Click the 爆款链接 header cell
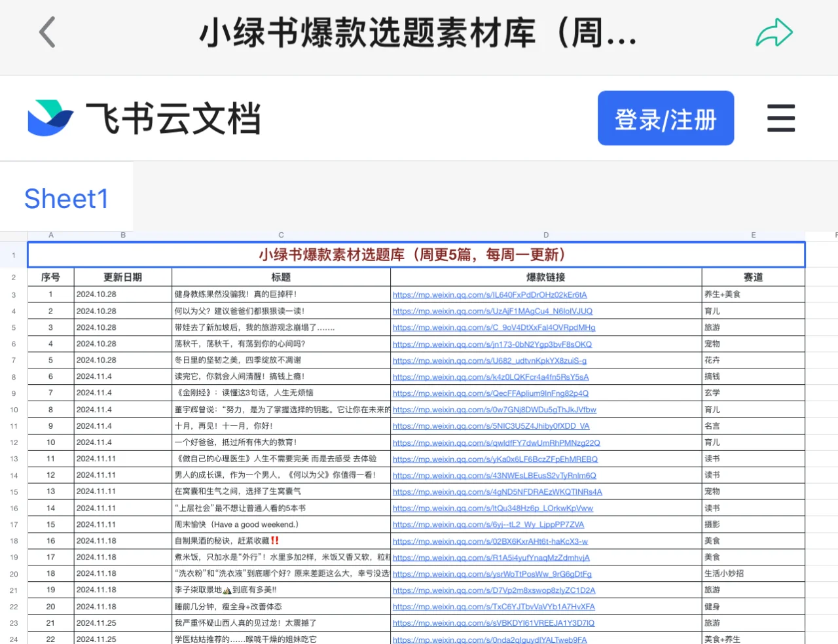 [546, 277]
